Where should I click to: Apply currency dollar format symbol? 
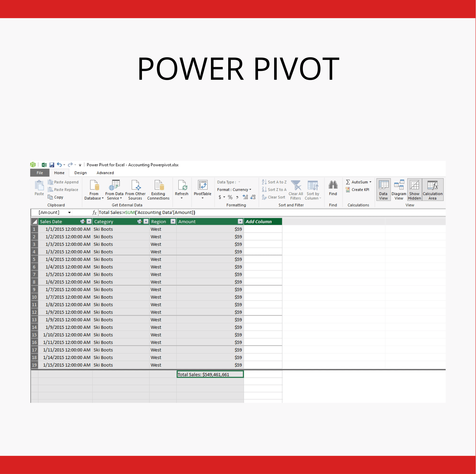tap(220, 197)
